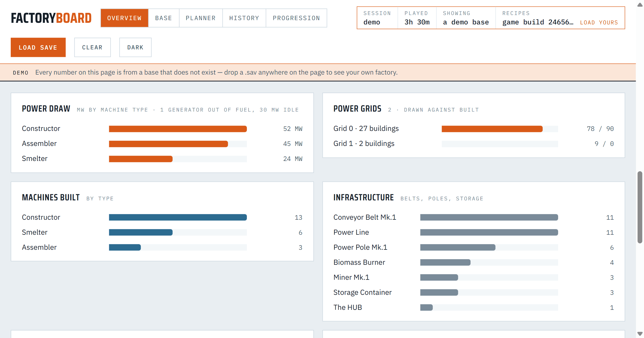
Task: Click the Conveyor Belt Mk.1 bar
Action: pyautogui.click(x=489, y=217)
